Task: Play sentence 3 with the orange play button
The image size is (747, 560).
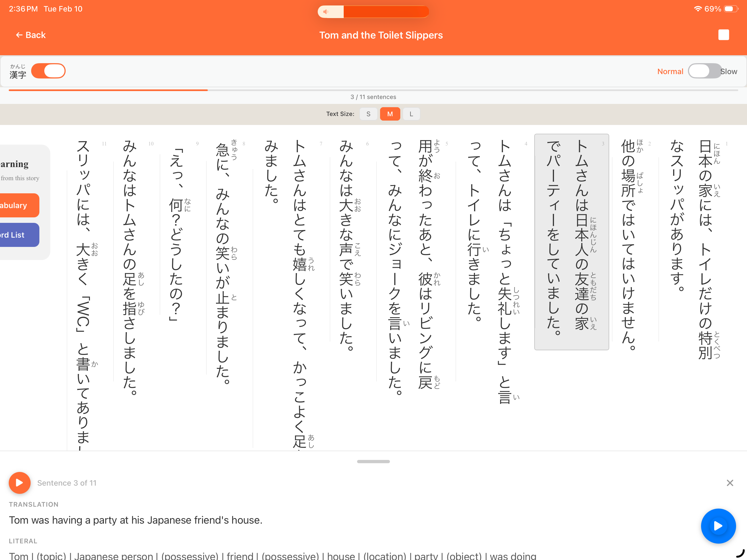Action: pos(20,483)
